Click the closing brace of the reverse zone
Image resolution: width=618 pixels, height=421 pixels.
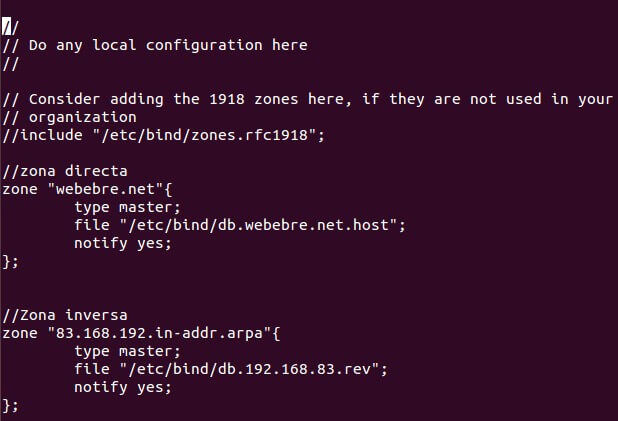(x=7, y=405)
